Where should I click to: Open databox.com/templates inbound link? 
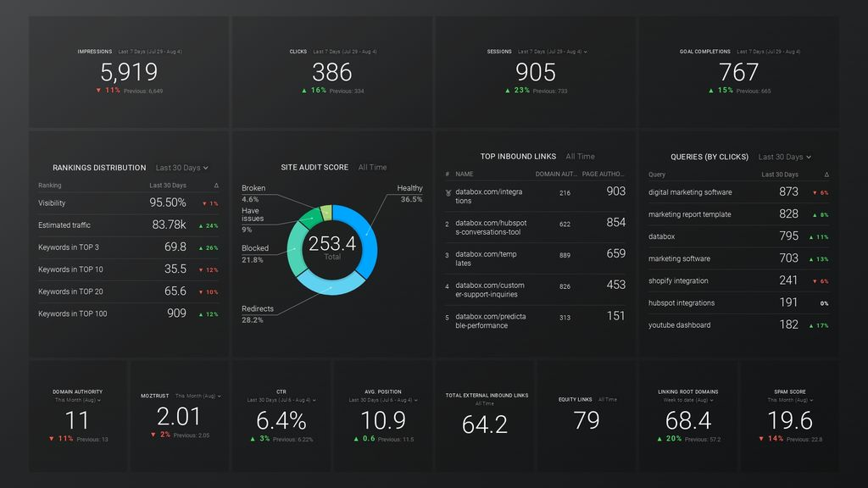pos(486,258)
